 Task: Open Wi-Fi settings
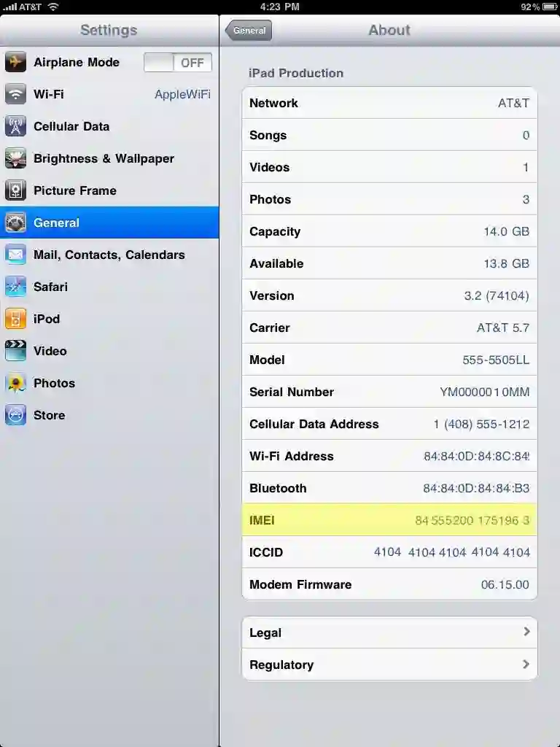(109, 94)
